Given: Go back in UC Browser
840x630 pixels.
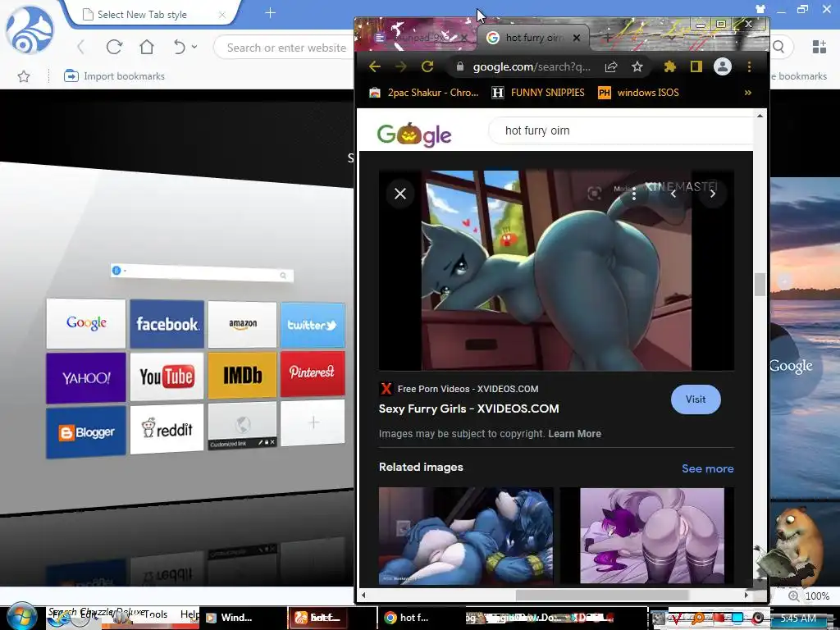Looking at the screenshot, I should [81, 47].
